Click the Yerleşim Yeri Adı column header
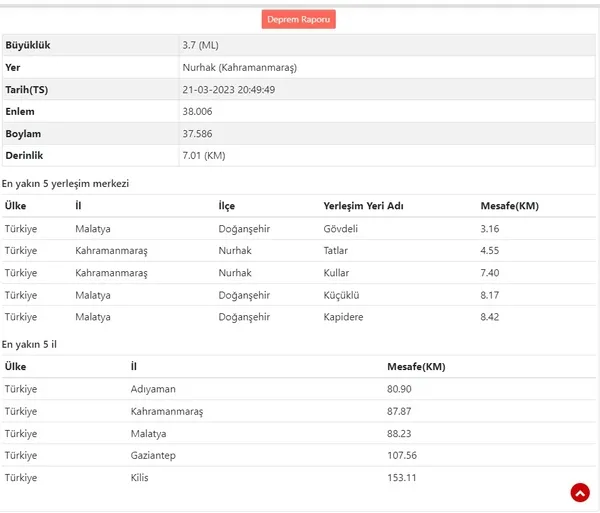Viewport: 600px width, 513px height. click(x=363, y=206)
